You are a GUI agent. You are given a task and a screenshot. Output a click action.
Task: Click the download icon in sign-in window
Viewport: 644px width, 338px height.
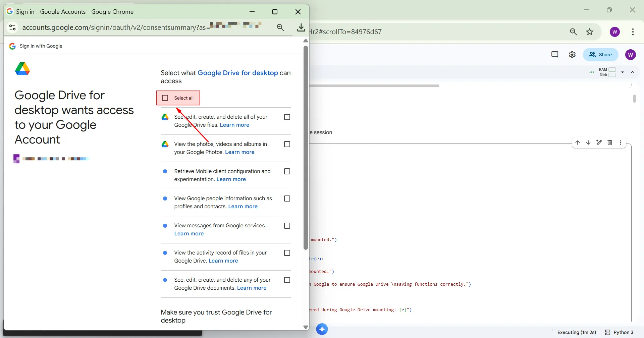coord(301,27)
